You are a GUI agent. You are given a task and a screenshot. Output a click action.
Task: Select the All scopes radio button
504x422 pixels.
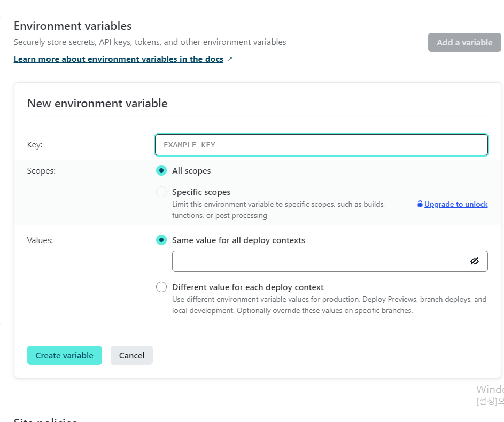coord(161,171)
